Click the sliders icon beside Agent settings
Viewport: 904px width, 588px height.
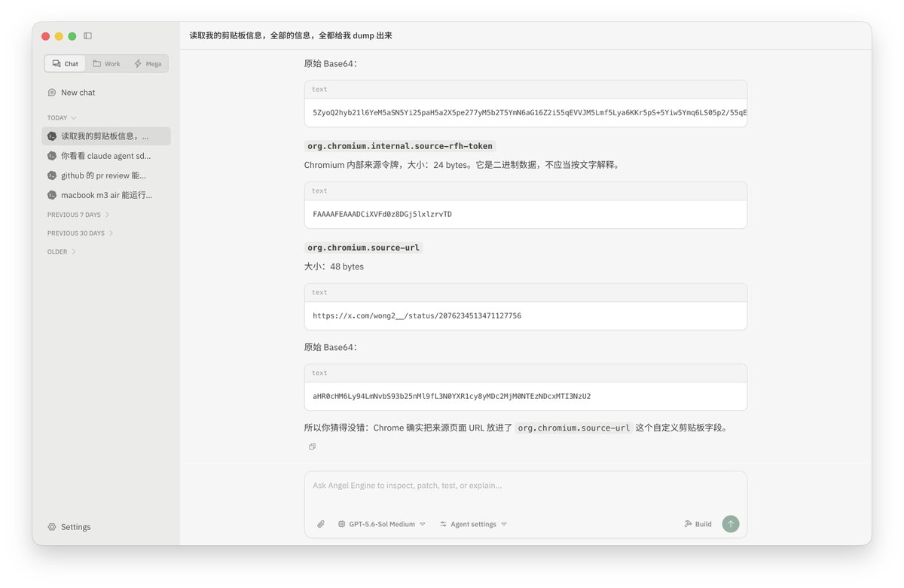pos(444,524)
